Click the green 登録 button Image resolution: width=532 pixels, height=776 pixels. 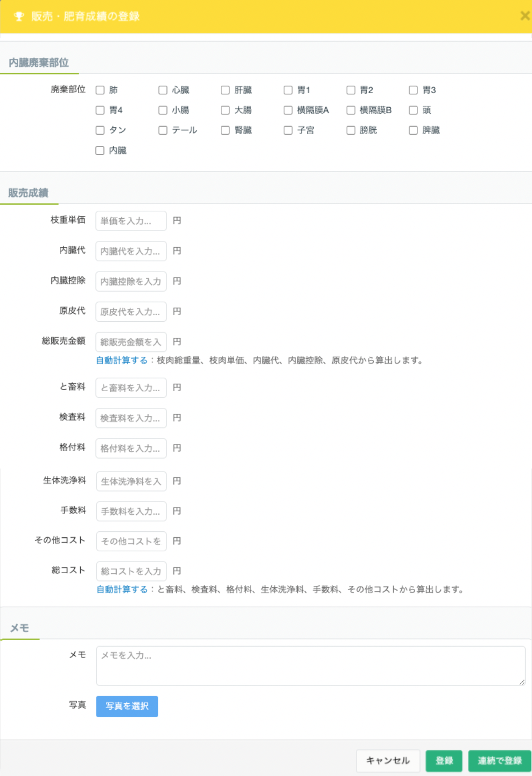pyautogui.click(x=444, y=761)
